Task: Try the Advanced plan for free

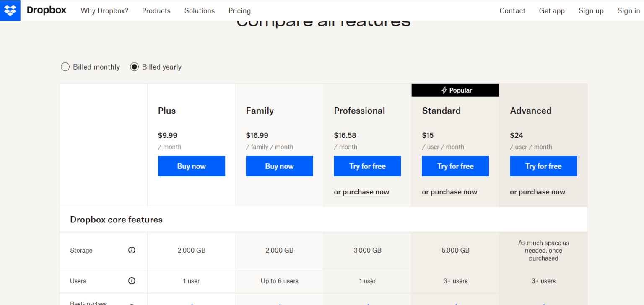Action: click(543, 166)
